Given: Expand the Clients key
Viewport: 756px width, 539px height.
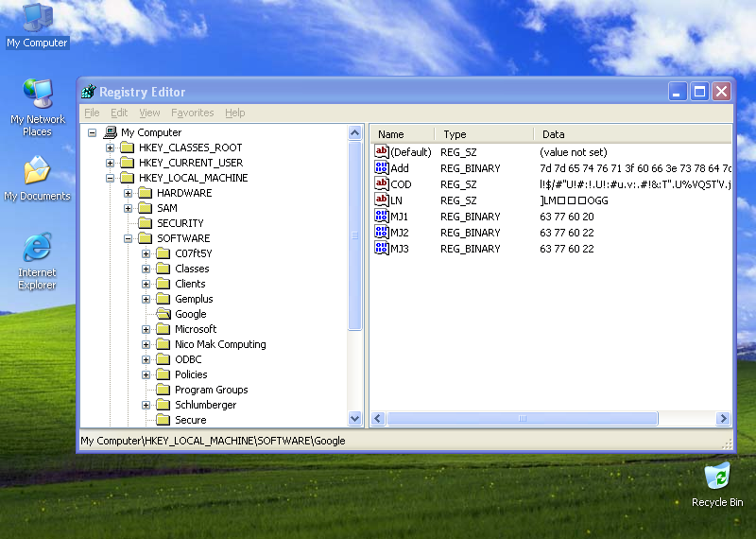Looking at the screenshot, I should click(x=146, y=284).
